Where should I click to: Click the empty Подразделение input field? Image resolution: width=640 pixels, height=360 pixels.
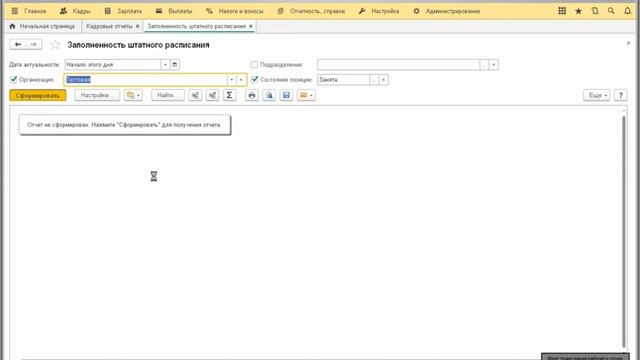[398, 64]
